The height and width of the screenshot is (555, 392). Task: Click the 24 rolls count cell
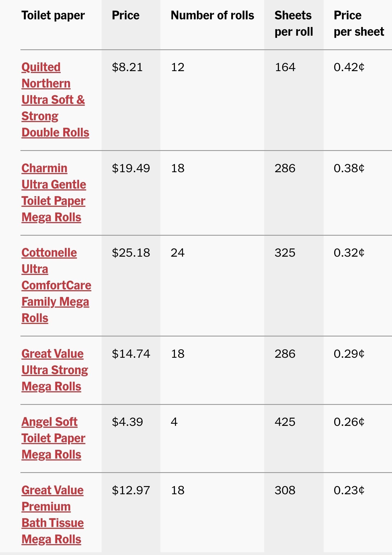pyautogui.click(x=178, y=253)
